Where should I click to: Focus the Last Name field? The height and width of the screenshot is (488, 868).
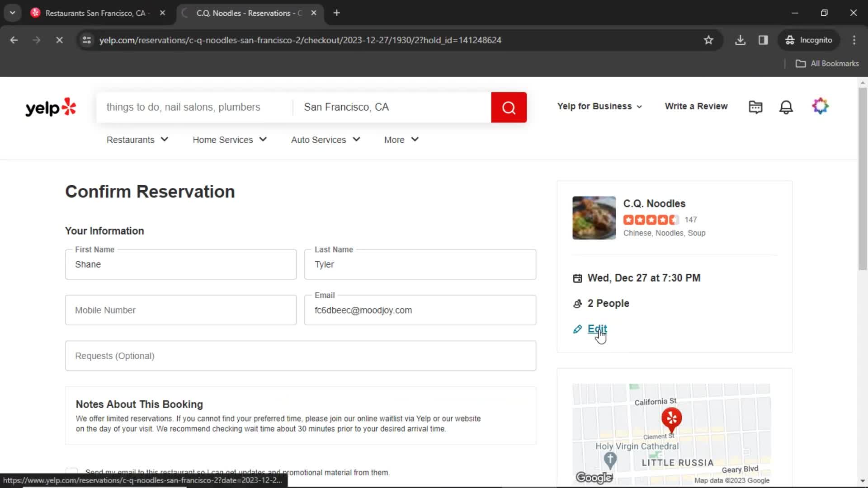[x=420, y=265]
